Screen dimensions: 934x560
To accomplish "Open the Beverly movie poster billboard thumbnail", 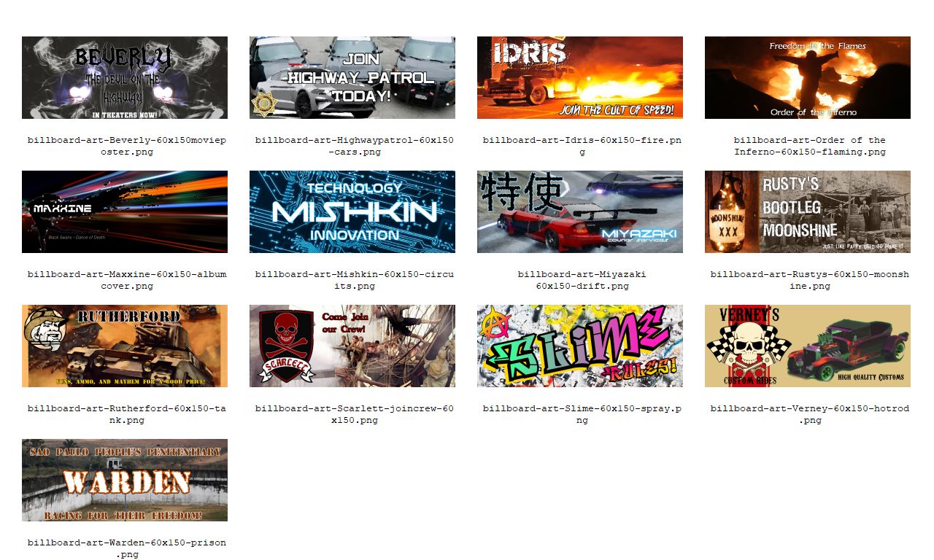I will coord(124,77).
